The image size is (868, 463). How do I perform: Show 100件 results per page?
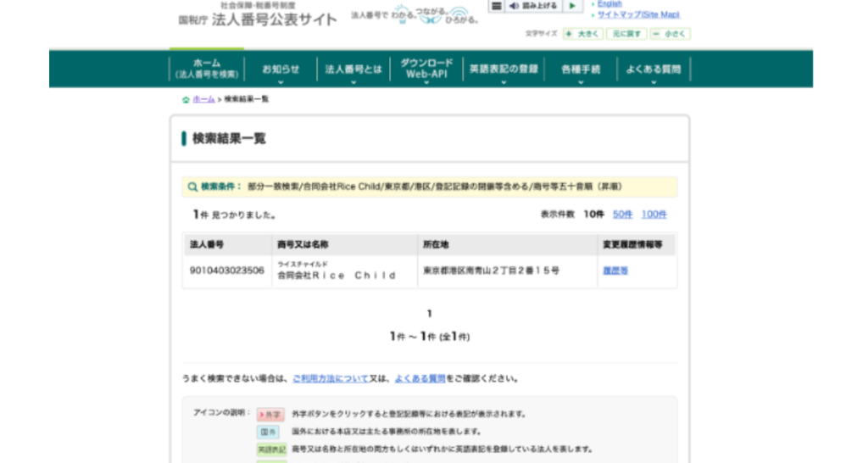[x=654, y=215]
